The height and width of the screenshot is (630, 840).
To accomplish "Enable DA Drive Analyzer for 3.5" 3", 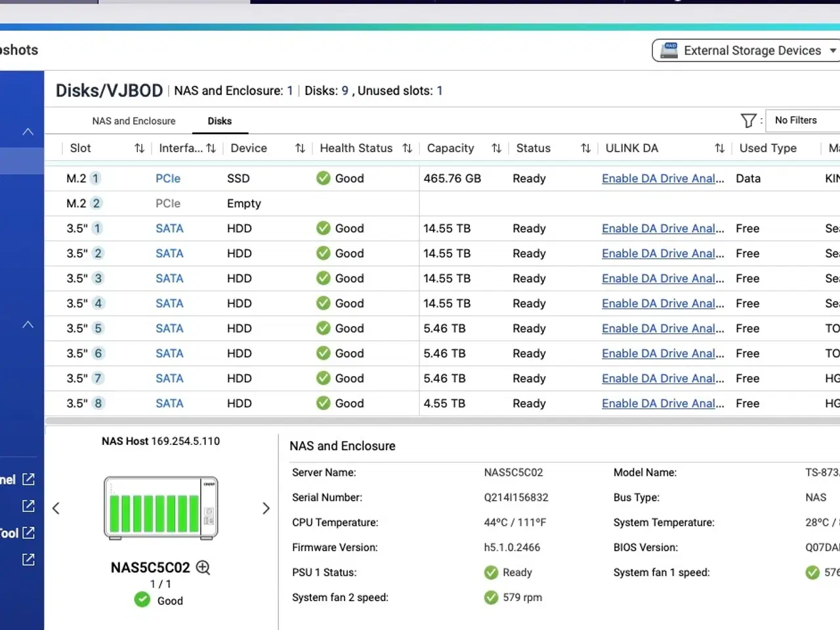I will (663, 278).
